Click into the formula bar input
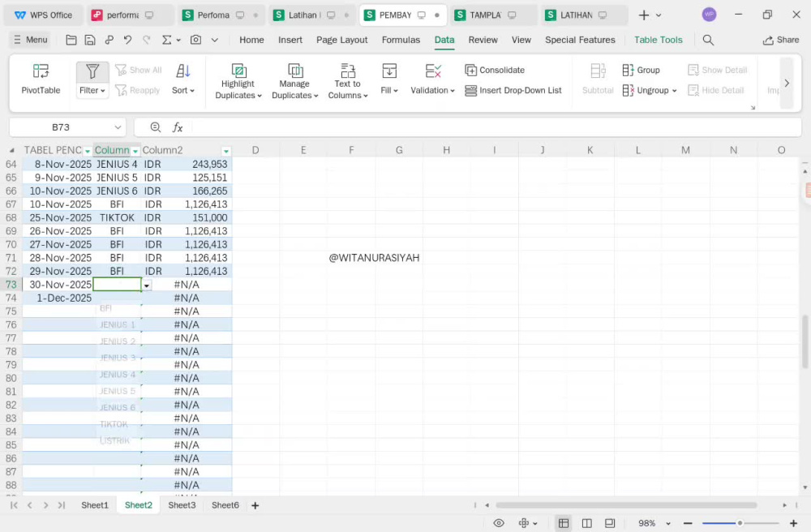 pos(494,127)
